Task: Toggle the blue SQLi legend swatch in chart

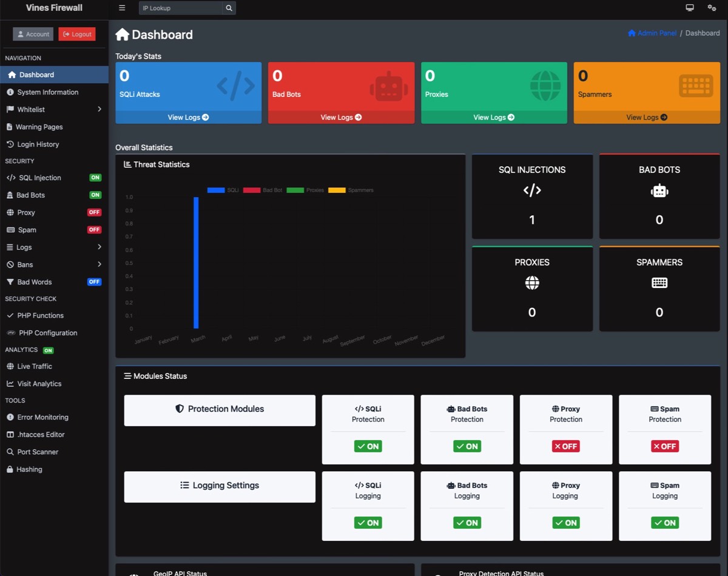Action: click(x=216, y=190)
